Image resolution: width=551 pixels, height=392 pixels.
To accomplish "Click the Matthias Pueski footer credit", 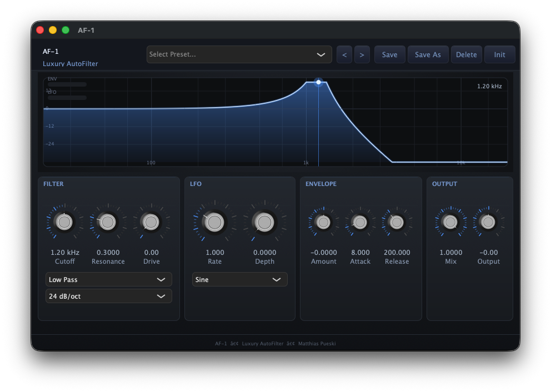I will pos(317,344).
